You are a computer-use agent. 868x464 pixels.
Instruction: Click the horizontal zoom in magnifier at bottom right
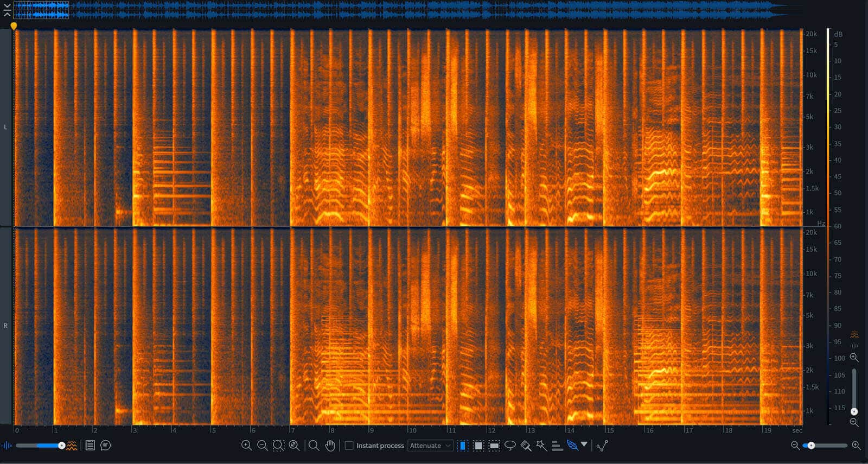pyautogui.click(x=856, y=446)
